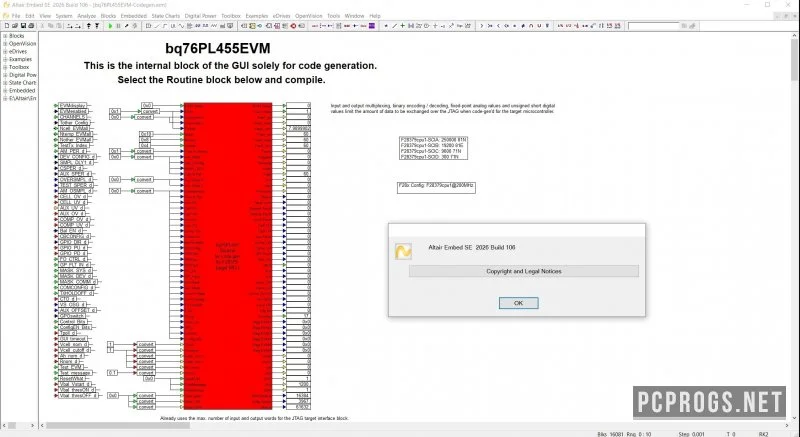Start simulation with the green Go arrow
This screenshot has width=800, height=437.
(x=110, y=25)
